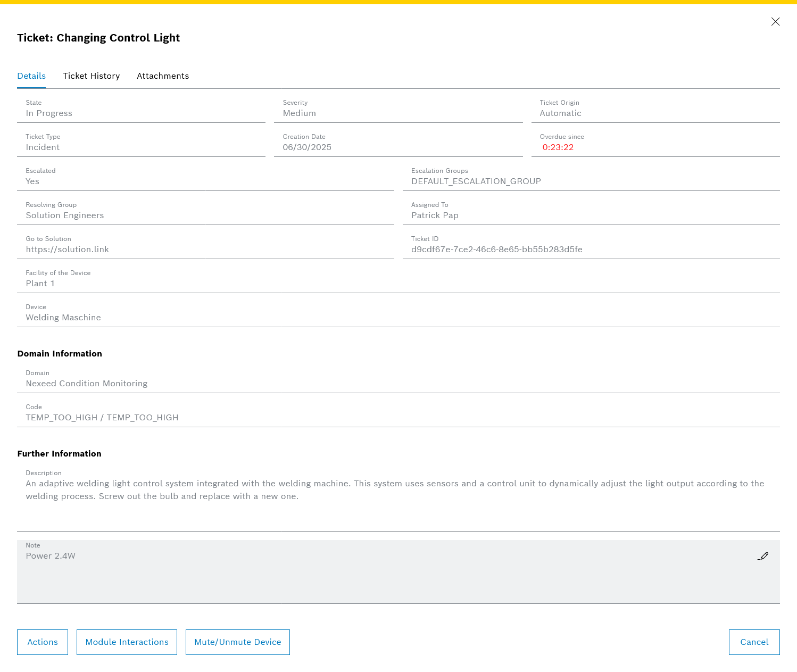The image size is (797, 672).
Task: Click the red Overdue since timer
Action: click(558, 147)
